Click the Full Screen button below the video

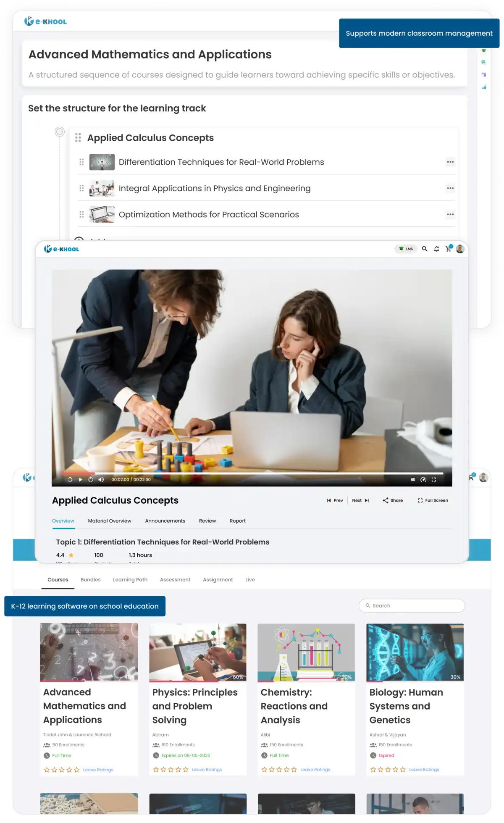tap(433, 500)
